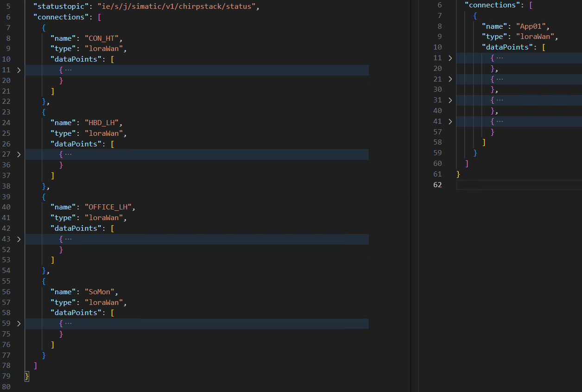The width and height of the screenshot is (582, 392).
Task: Select line 80 via its line number
Action: 6,387
